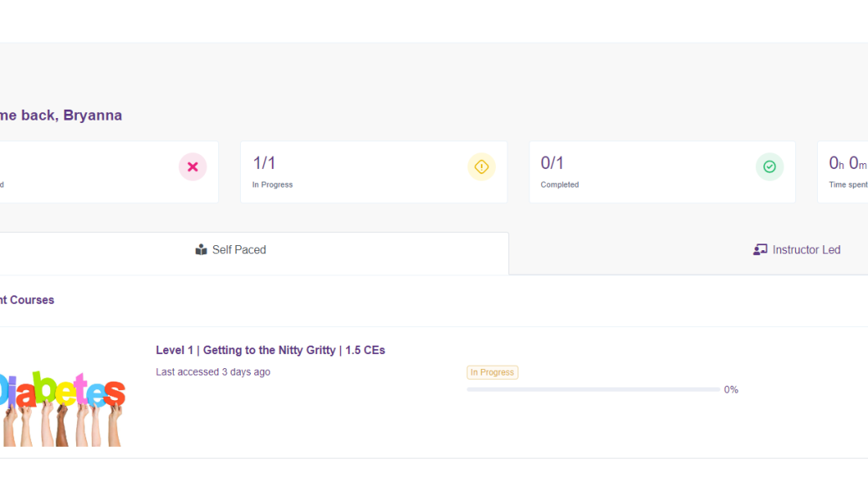Click the Diabetes course thumbnail image
This screenshot has height=482, width=868.
point(63,408)
